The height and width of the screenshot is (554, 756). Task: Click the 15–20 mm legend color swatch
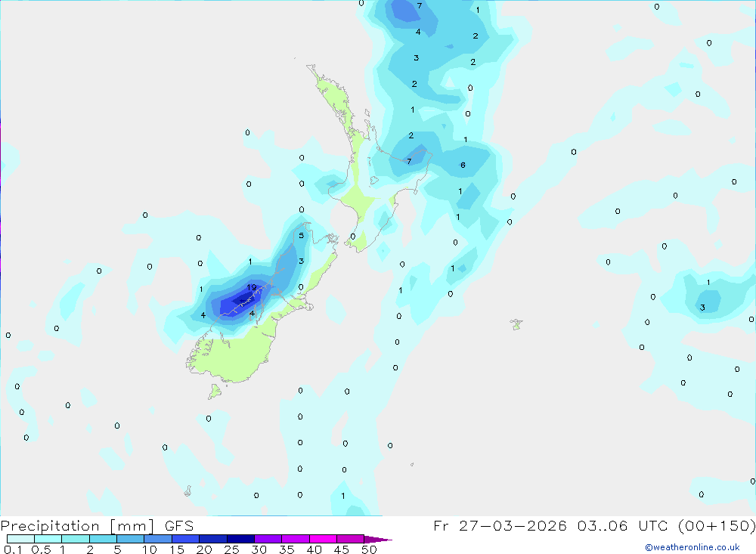point(186,539)
